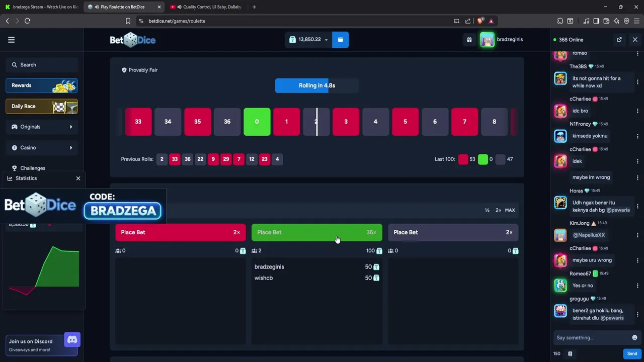
Task: Click red Last 100 swatch
Action: pos(463,159)
